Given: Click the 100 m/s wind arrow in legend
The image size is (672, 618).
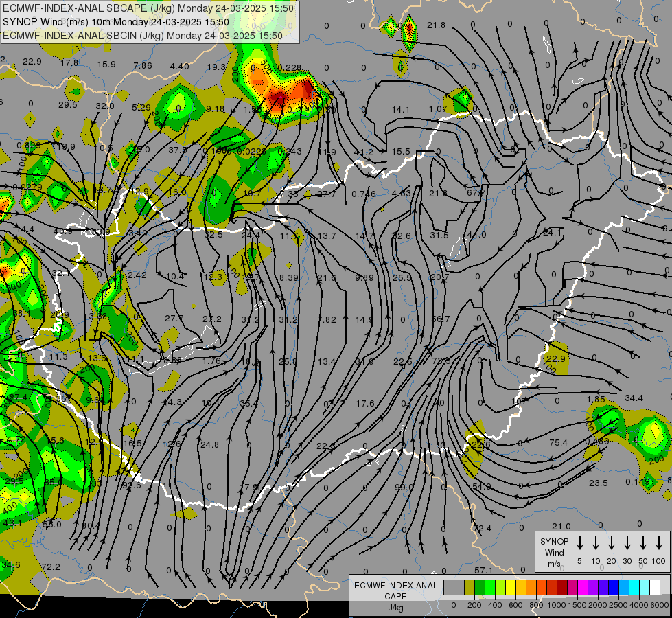Looking at the screenshot, I should tap(659, 543).
